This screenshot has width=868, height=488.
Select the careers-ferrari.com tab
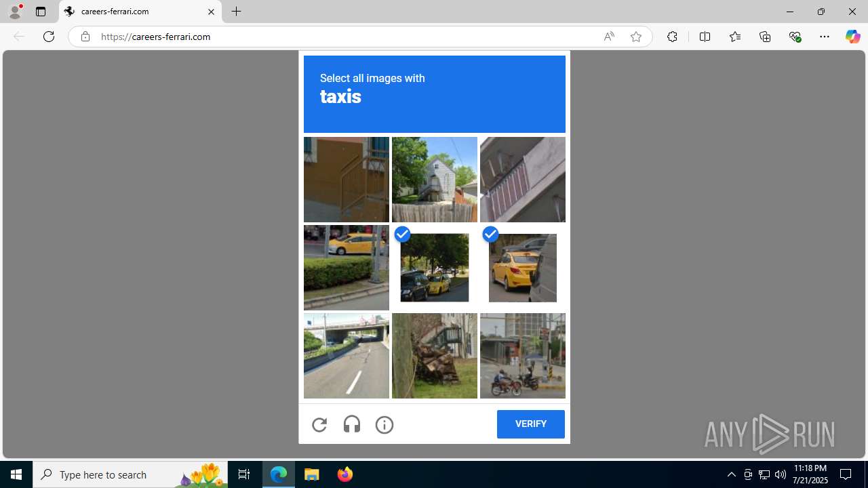[140, 12]
